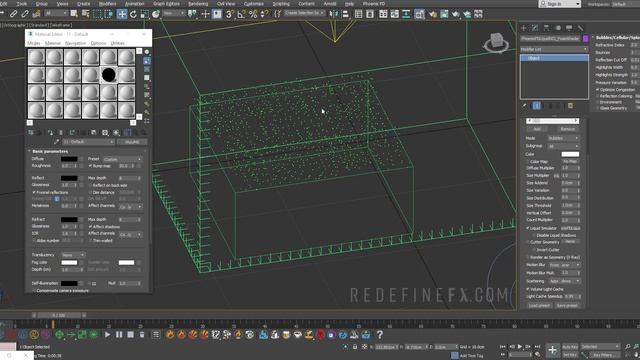
Task: Toggle the Fresnel reflections checkbox
Action: (x=34, y=192)
